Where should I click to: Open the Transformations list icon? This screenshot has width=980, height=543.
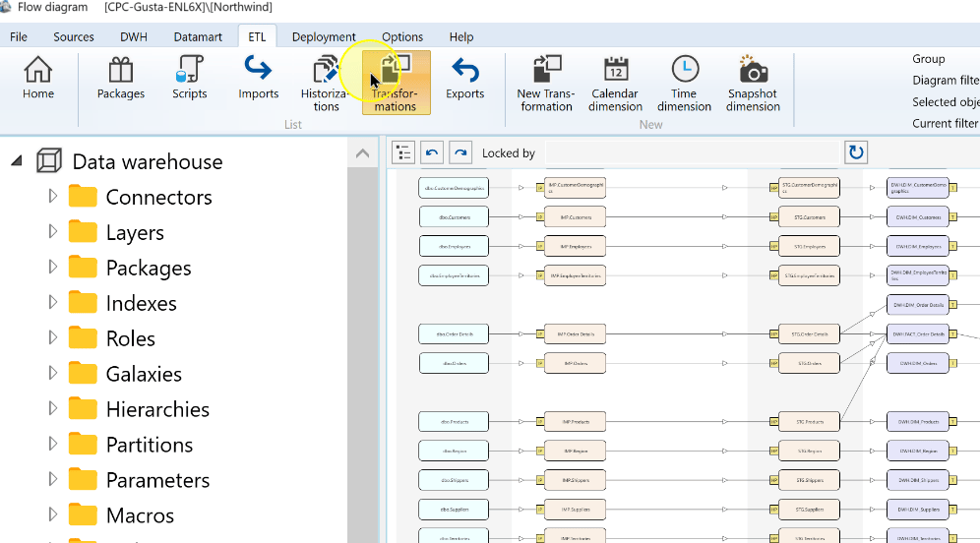(396, 83)
